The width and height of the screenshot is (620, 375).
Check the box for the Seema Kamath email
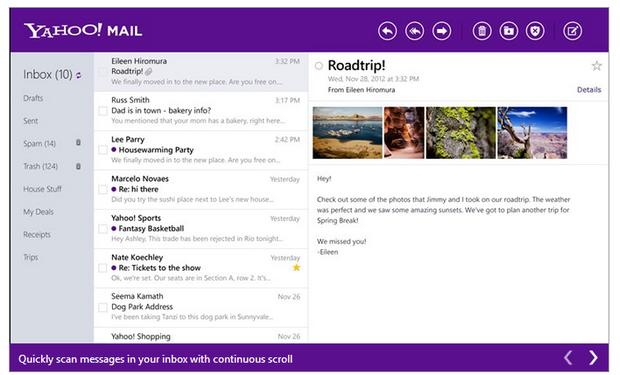[102, 307]
